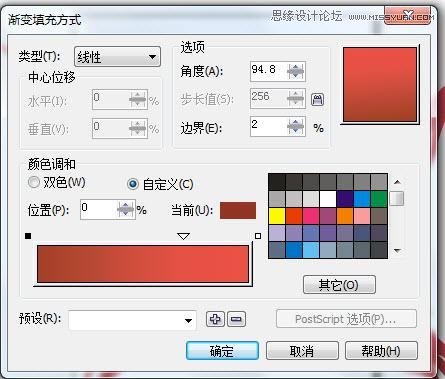445x379 pixels.
Task: Adjust the 位置 spinner arrows
Action: tap(126, 210)
